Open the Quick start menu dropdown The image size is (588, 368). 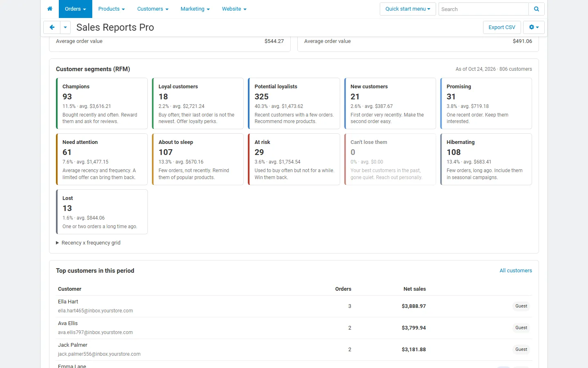coord(408,9)
